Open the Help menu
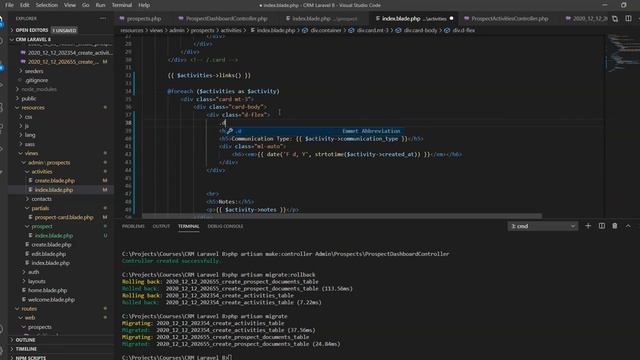Screen dimensions: 640x360 (144, 5)
